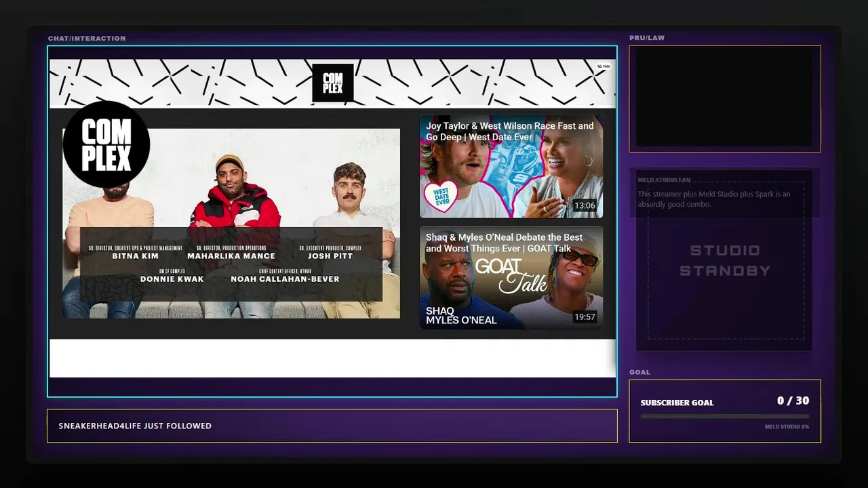The width and height of the screenshot is (868, 488).
Task: Click the featured Complex team video
Action: 231,224
